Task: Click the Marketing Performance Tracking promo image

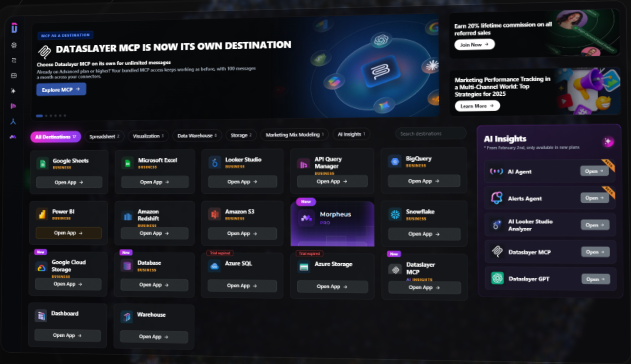Action: point(589,92)
